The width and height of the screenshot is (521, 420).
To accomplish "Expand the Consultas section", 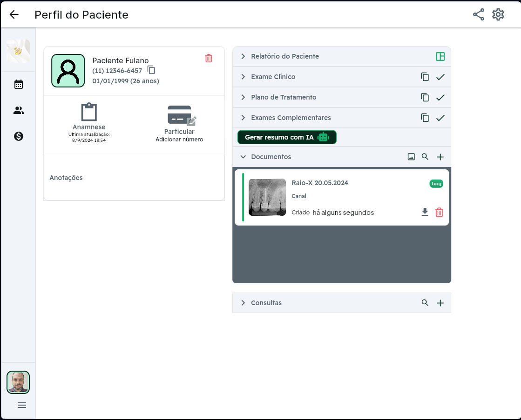I will click(243, 303).
